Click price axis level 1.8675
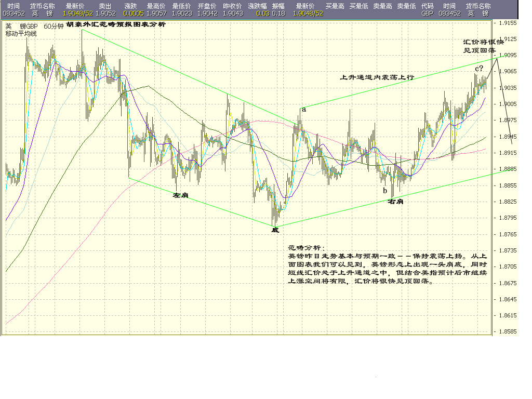The height and width of the screenshot is (399, 532). [x=508, y=283]
